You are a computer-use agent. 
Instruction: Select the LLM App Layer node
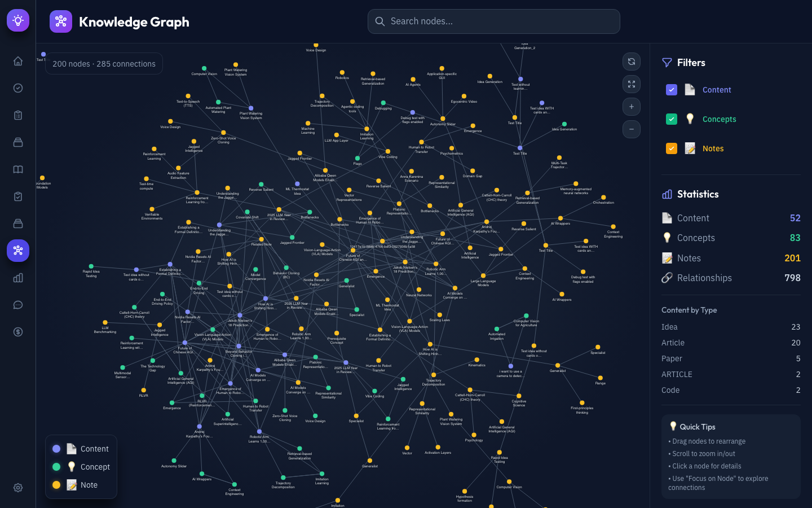pyautogui.click(x=337, y=135)
